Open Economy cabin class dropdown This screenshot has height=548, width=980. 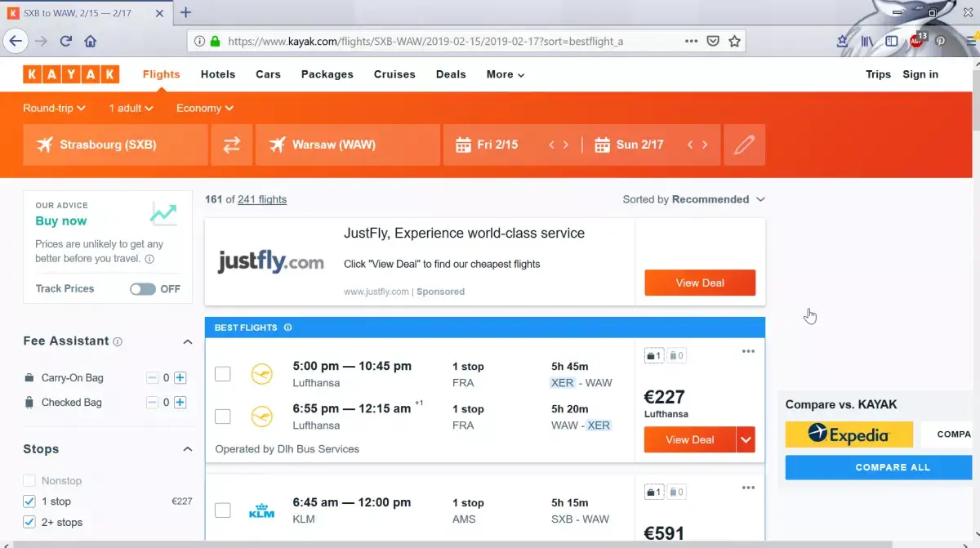[x=205, y=108]
